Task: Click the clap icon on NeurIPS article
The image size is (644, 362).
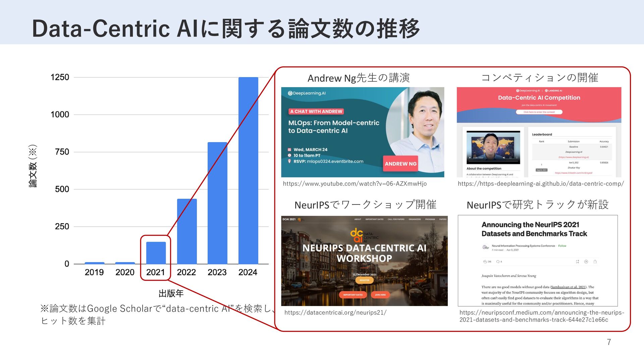Action: pyautogui.click(x=485, y=261)
